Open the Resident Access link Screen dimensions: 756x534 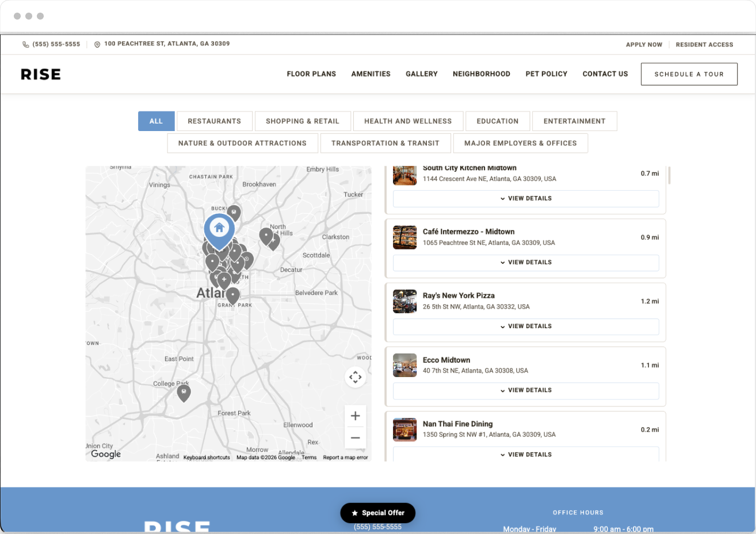(x=705, y=45)
